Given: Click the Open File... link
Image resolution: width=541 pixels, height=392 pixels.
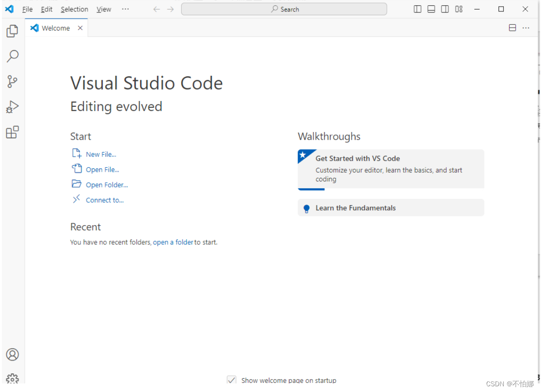Looking at the screenshot, I should (102, 170).
